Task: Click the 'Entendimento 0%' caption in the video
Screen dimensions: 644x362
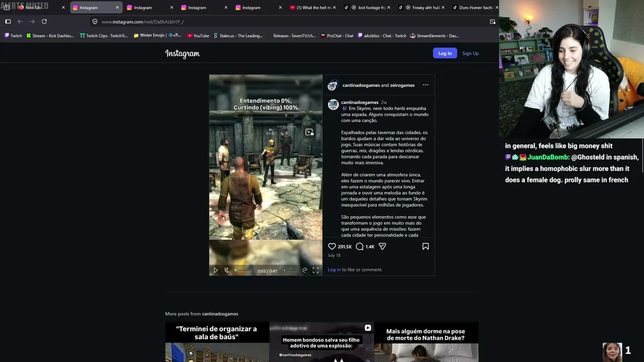Action: 266,104
